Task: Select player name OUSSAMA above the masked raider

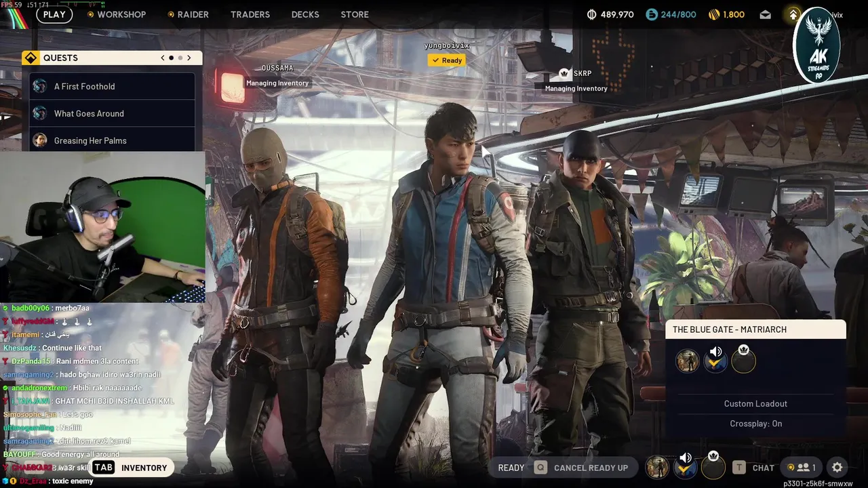Action: 277,68
